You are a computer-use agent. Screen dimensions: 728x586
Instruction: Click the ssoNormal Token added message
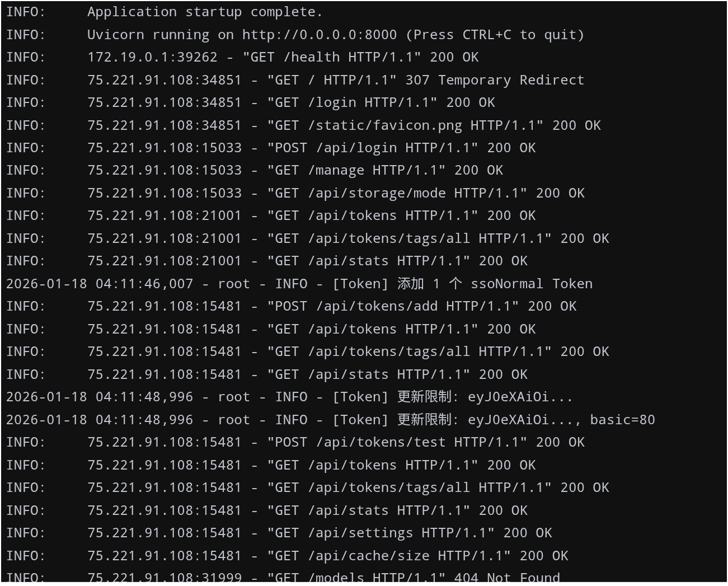click(x=299, y=284)
